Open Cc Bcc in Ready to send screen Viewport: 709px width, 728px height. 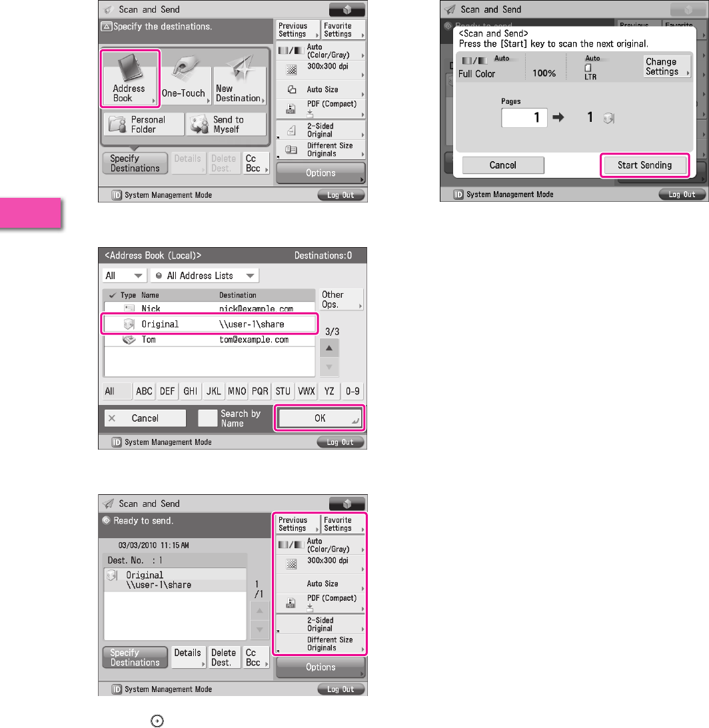point(255,657)
